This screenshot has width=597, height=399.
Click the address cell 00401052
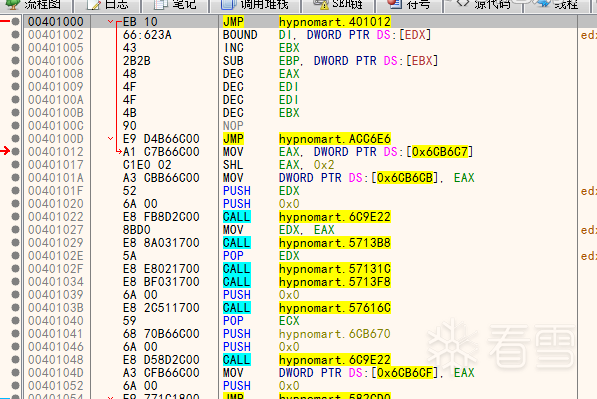[56, 385]
